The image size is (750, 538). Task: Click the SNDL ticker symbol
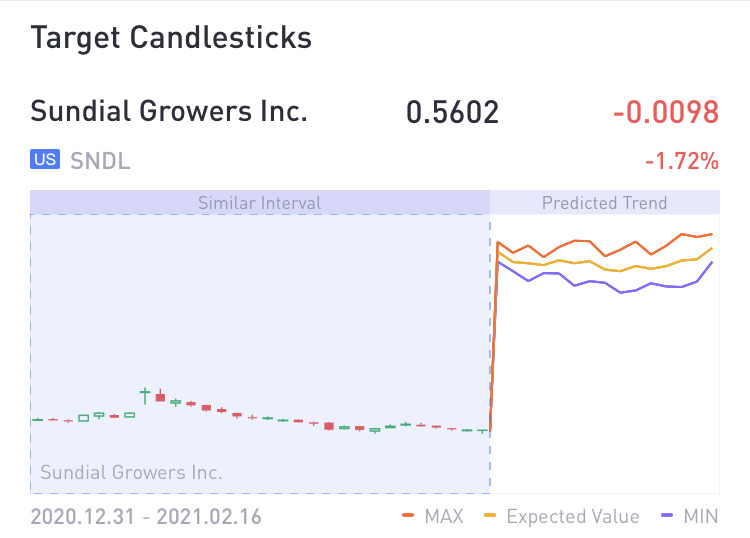pyautogui.click(x=100, y=161)
